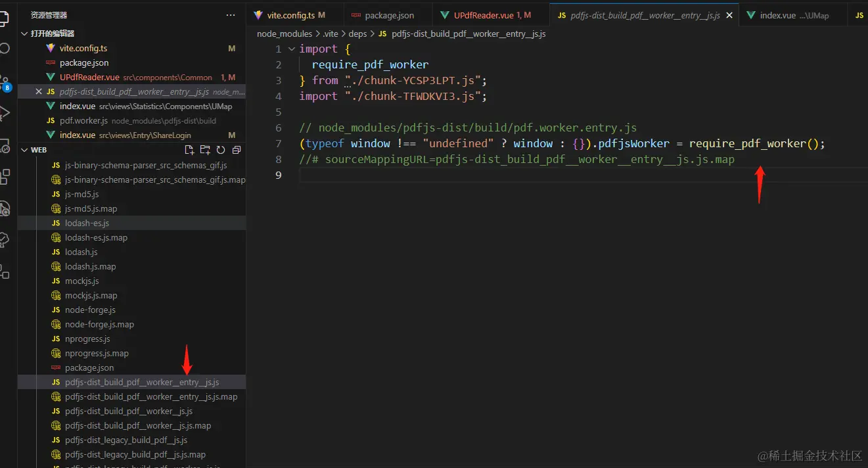Open js-md5.js in file tree
Screen dimensions: 868x468
click(x=131, y=194)
